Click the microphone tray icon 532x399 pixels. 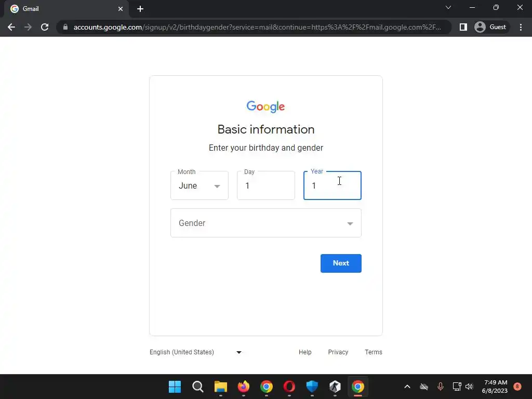tap(441, 387)
